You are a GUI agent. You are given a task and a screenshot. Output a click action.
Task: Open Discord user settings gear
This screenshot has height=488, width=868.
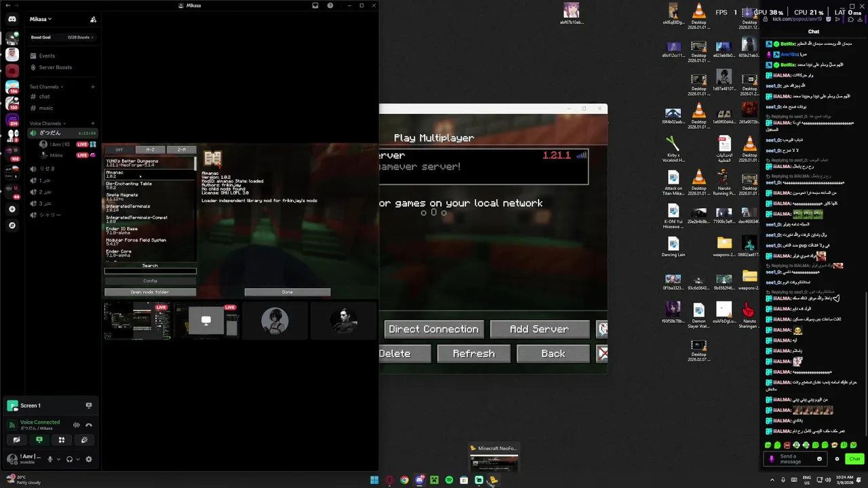point(88,459)
